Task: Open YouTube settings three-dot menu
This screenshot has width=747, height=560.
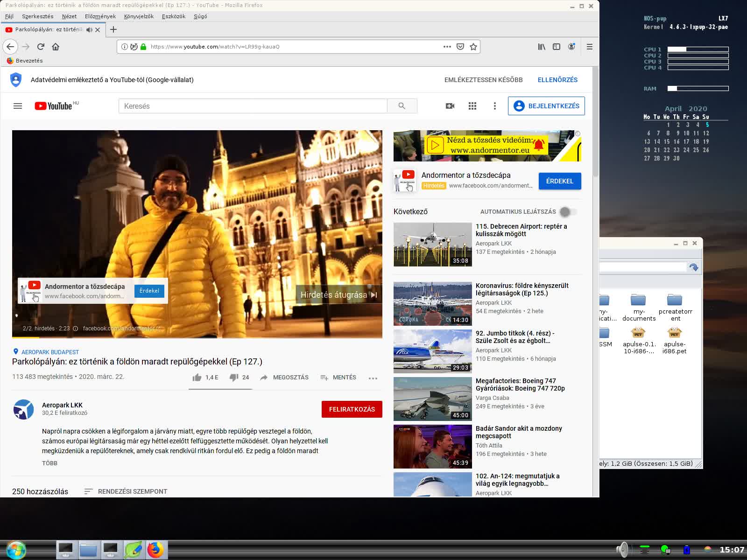Action: click(x=495, y=106)
